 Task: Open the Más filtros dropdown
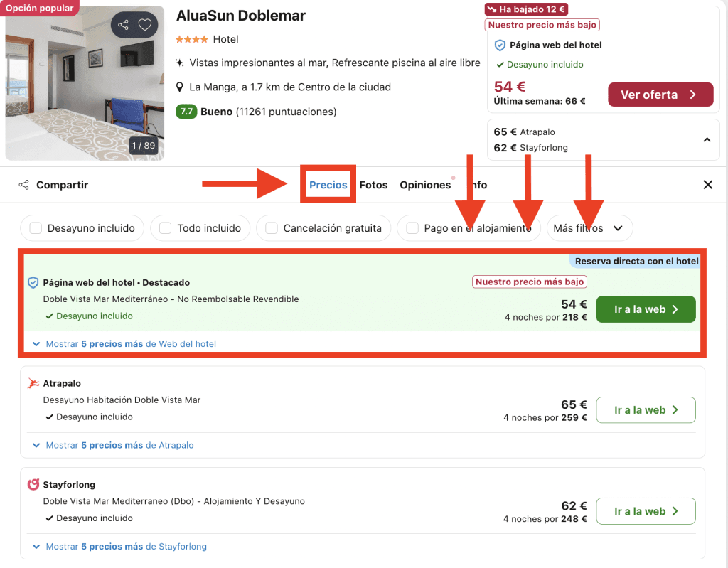click(x=589, y=228)
